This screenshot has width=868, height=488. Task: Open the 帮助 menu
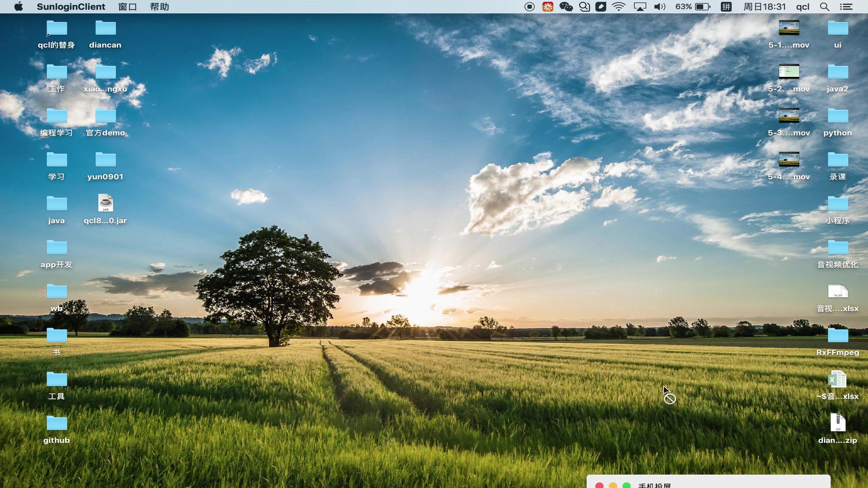tap(160, 7)
